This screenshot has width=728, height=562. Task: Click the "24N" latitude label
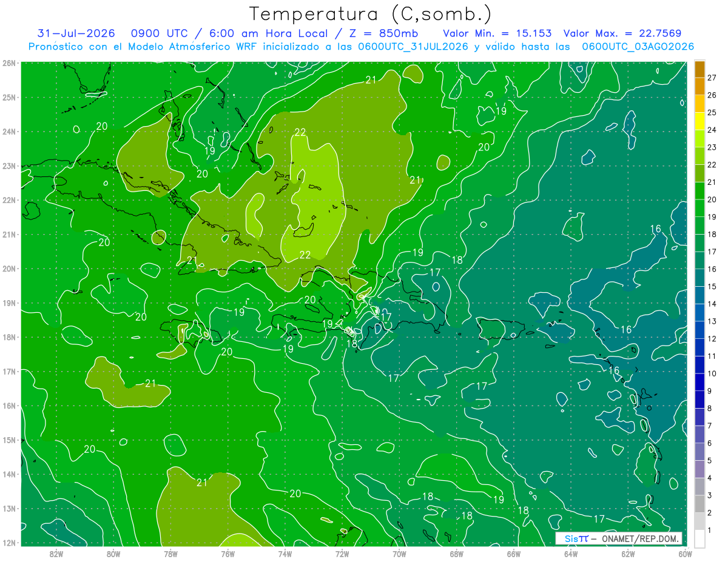[x=8, y=132]
